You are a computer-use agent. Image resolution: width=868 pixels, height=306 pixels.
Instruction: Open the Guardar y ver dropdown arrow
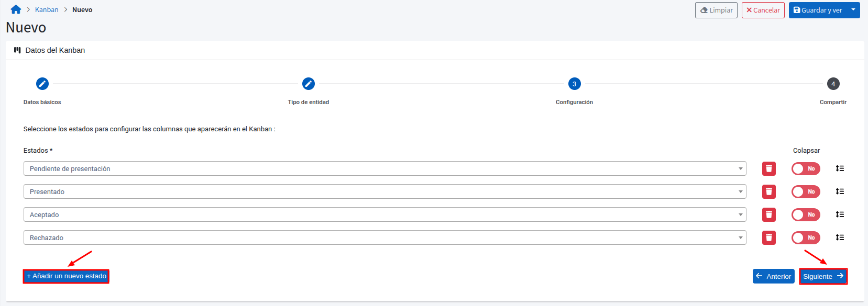(853, 10)
